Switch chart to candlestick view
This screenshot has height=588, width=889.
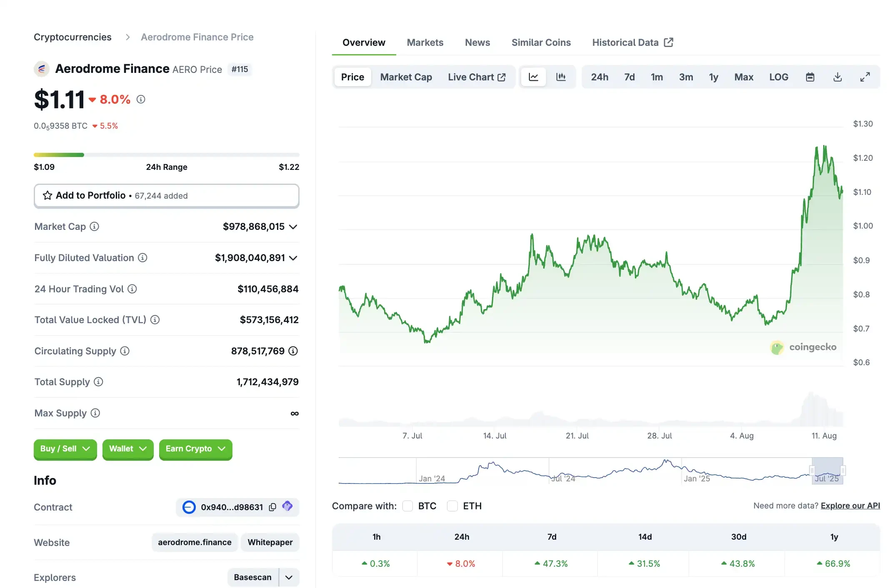click(x=561, y=77)
